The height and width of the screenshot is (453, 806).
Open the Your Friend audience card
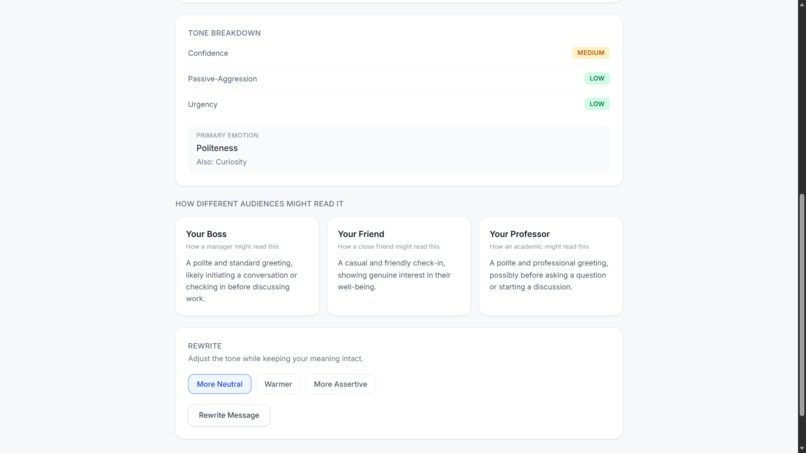click(x=399, y=266)
